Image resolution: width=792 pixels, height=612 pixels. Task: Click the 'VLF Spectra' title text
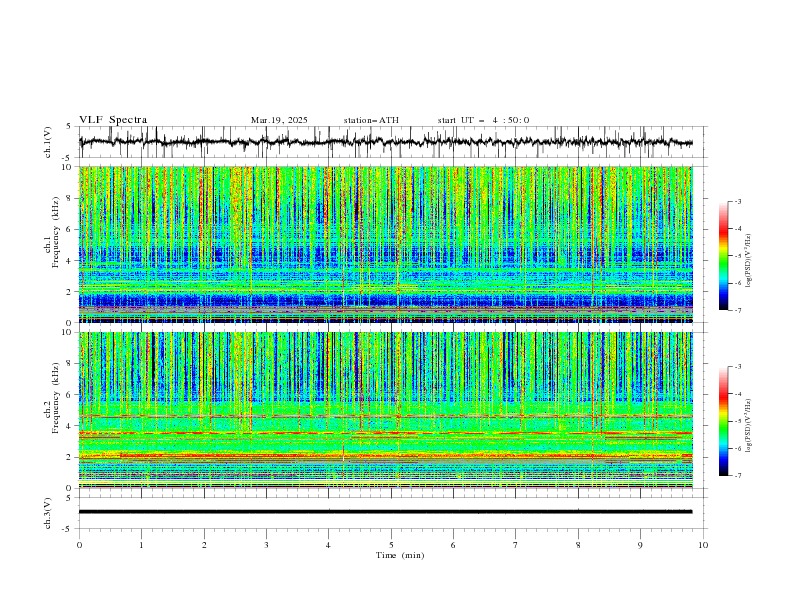113,120
